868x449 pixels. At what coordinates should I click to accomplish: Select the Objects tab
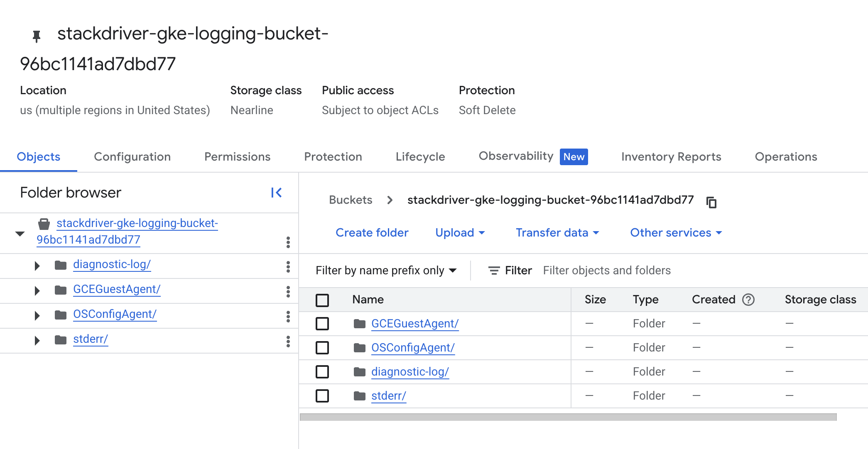38,157
